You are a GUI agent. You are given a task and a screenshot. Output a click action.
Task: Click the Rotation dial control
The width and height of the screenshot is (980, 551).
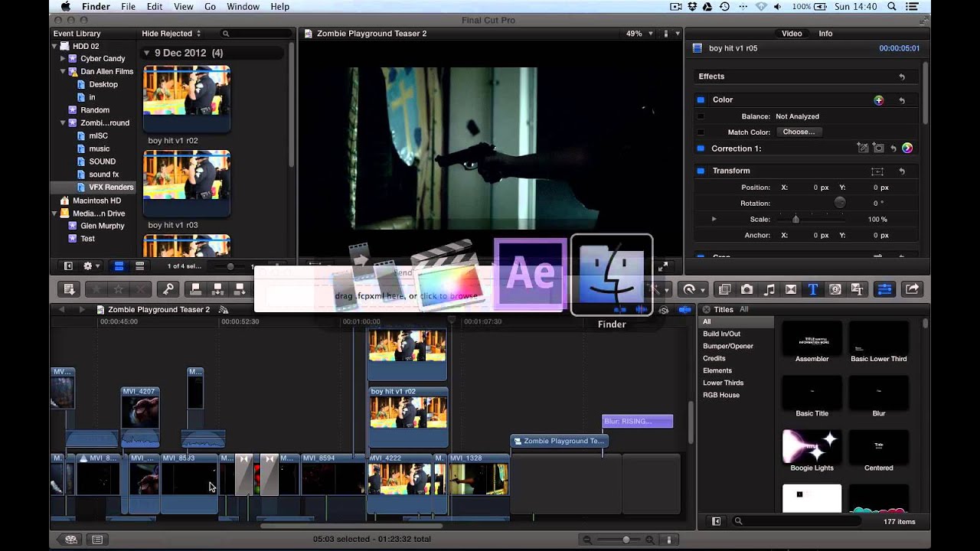pos(840,204)
